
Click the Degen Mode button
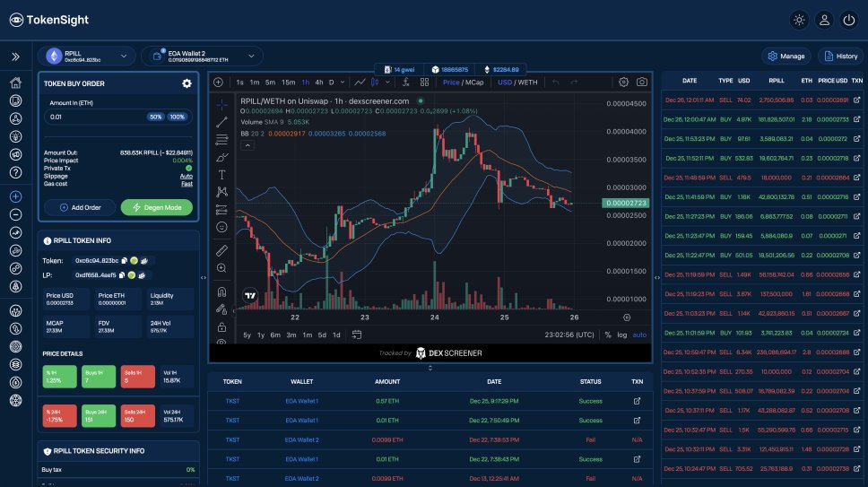click(157, 207)
